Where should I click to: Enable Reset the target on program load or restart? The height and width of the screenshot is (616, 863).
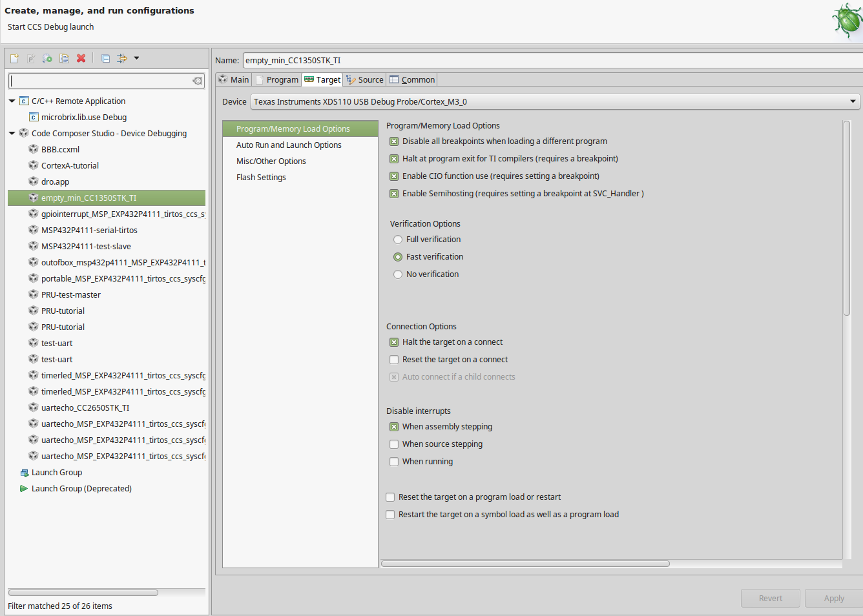390,497
